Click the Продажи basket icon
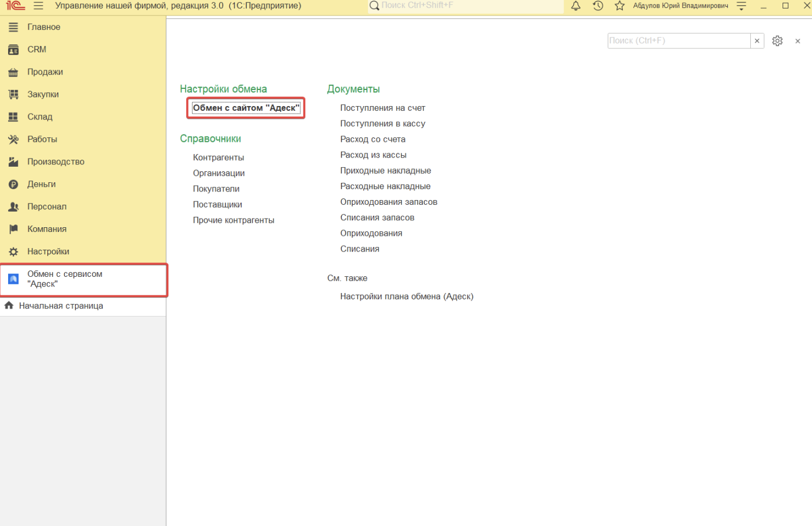The image size is (812, 526). [13, 72]
